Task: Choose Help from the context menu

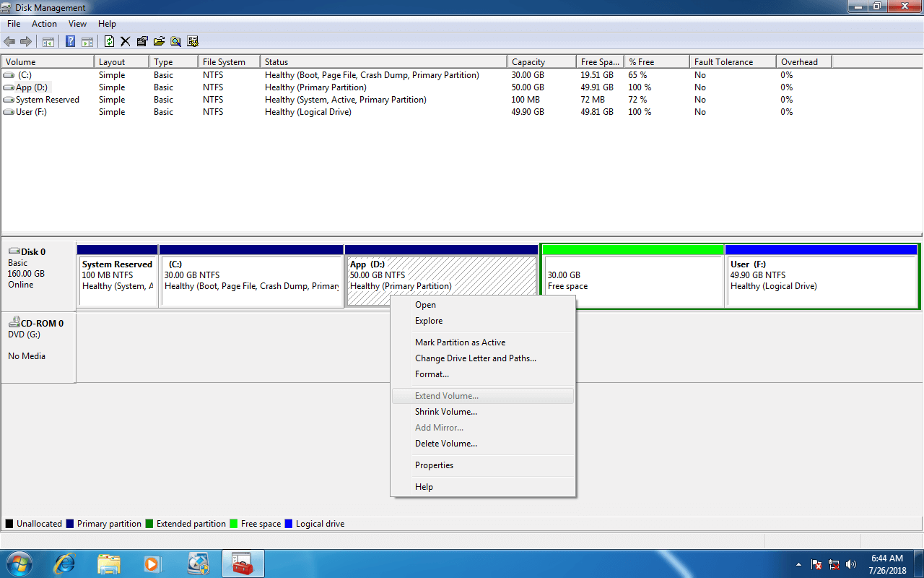Action: 482,487
